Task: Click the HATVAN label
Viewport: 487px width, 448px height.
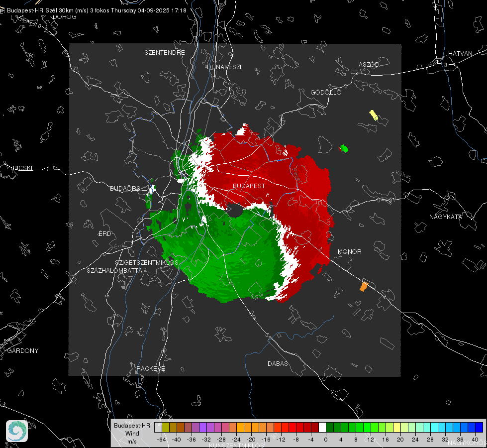Action: point(460,53)
